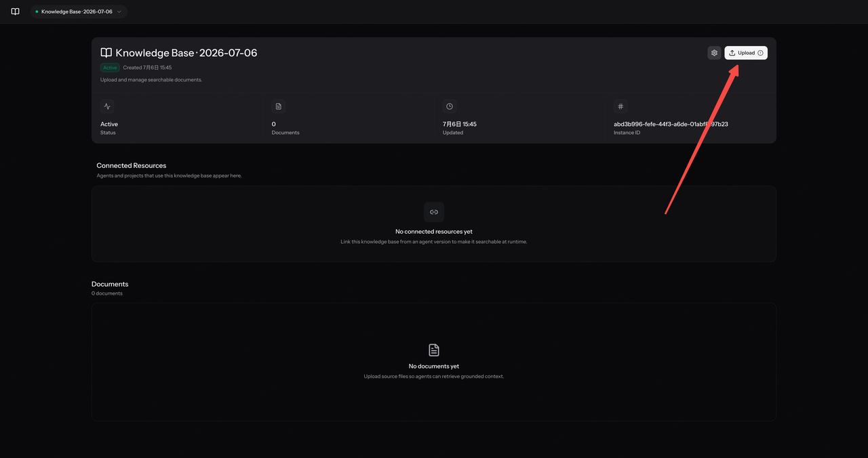The width and height of the screenshot is (868, 458).
Task: Click the hash icon above Instance ID
Action: pyautogui.click(x=620, y=106)
